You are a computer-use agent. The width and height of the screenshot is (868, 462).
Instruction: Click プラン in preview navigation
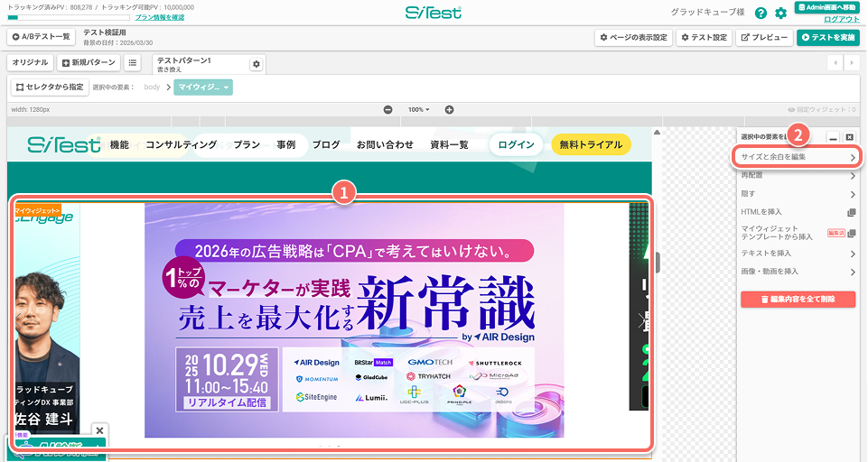(247, 145)
